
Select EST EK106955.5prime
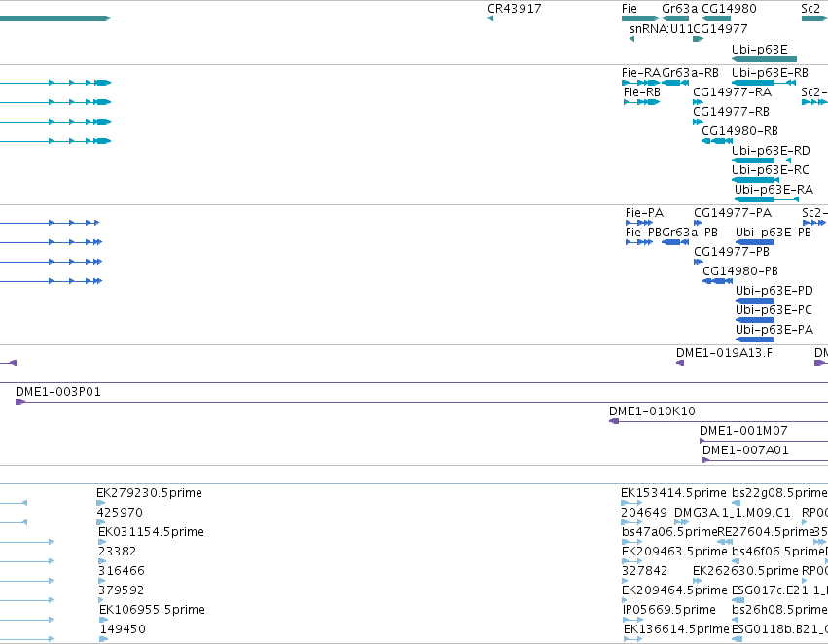tap(103, 620)
